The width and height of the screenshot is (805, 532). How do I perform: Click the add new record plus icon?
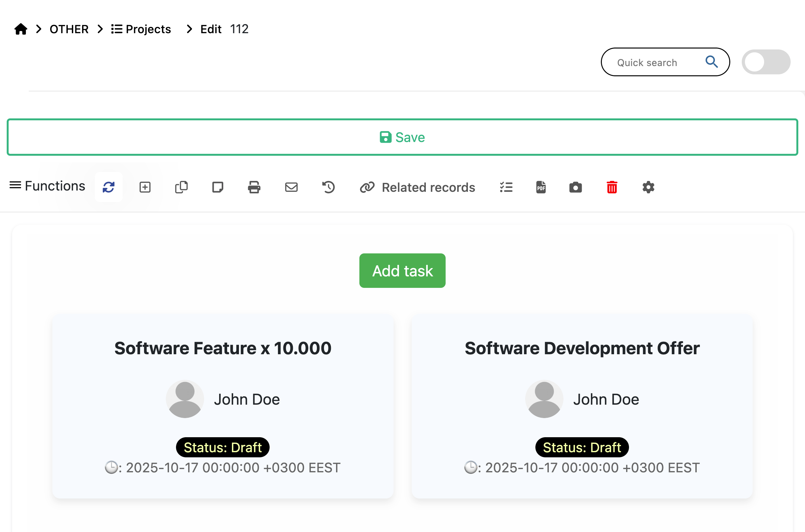point(145,187)
